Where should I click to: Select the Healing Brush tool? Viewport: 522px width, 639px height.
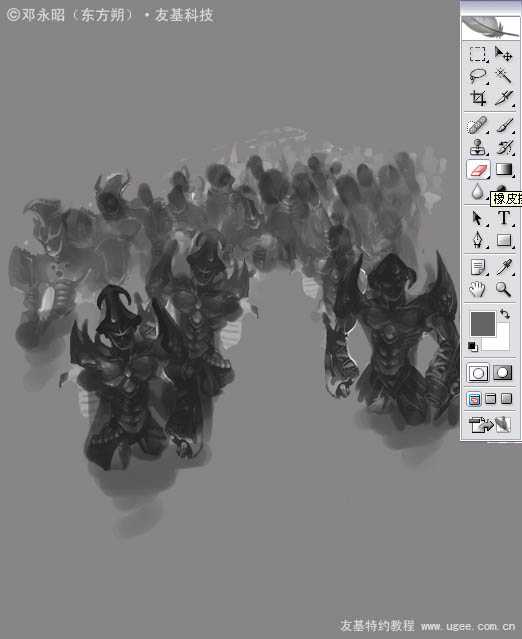tap(478, 126)
